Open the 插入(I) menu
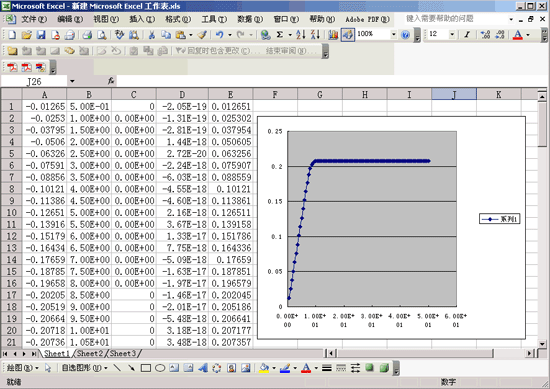This screenshot has width=550, height=389. point(142,19)
